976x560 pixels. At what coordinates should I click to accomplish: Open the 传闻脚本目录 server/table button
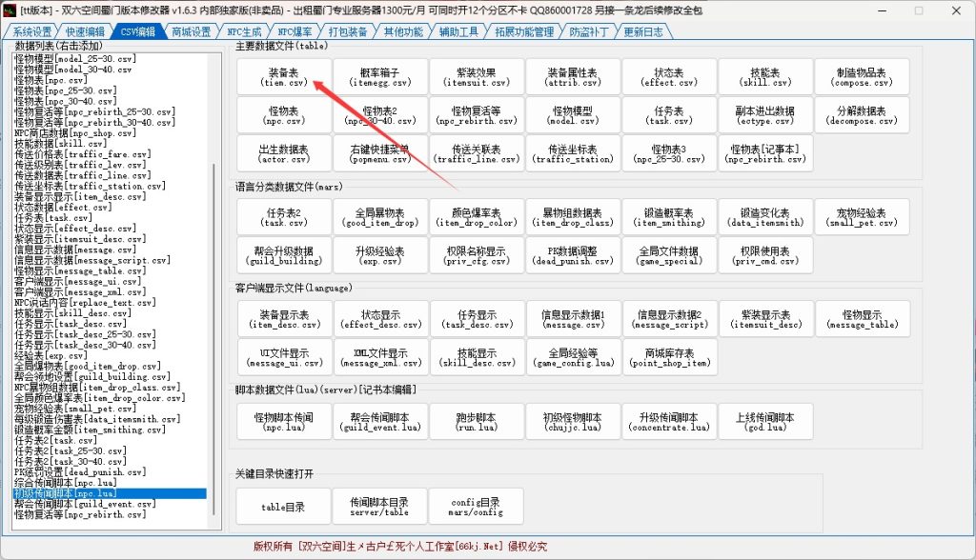tap(379, 507)
